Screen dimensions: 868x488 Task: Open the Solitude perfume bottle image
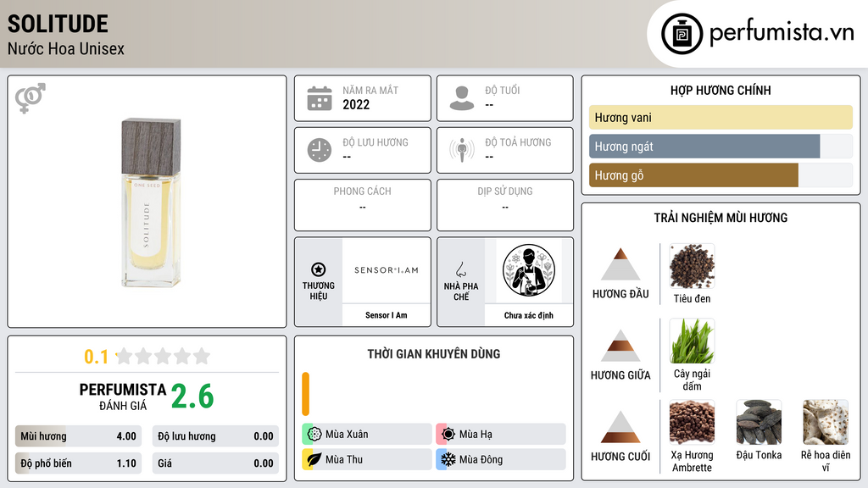pos(151,202)
